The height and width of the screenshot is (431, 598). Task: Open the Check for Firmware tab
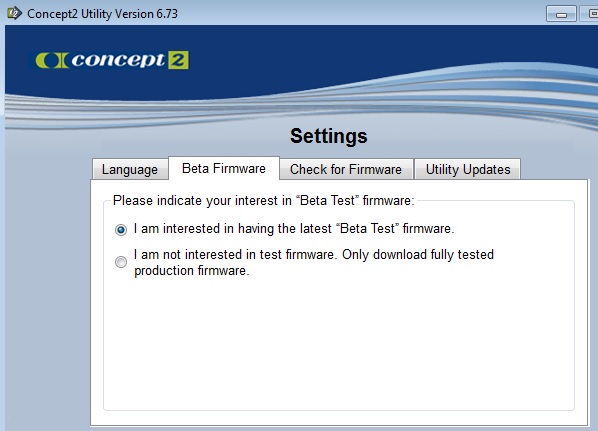pos(346,169)
